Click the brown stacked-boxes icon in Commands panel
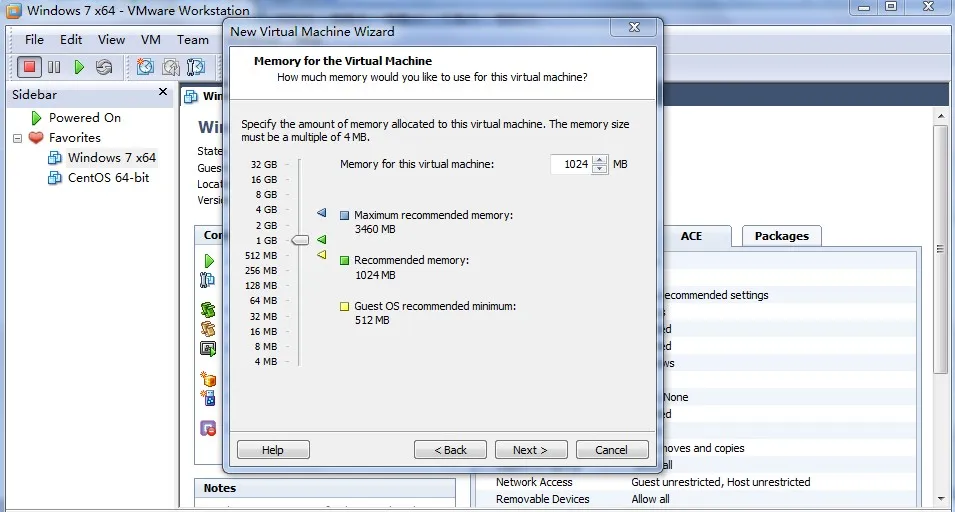Screen dimensions: 955x512 pos(208,329)
